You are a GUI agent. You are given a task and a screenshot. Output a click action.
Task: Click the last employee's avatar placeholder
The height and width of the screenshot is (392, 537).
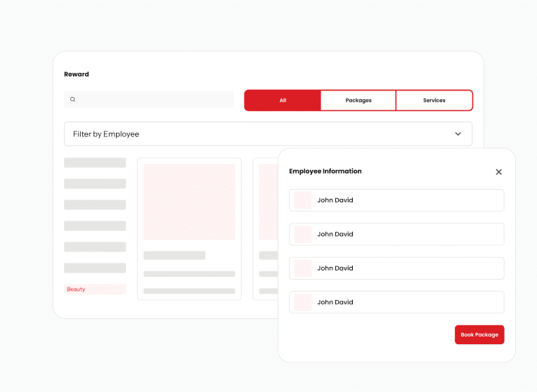[303, 302]
